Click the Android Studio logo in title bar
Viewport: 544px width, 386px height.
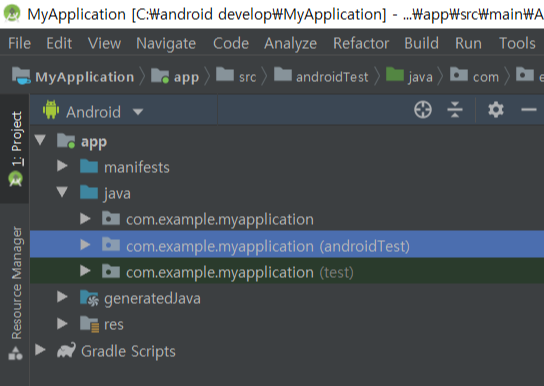click(x=12, y=13)
